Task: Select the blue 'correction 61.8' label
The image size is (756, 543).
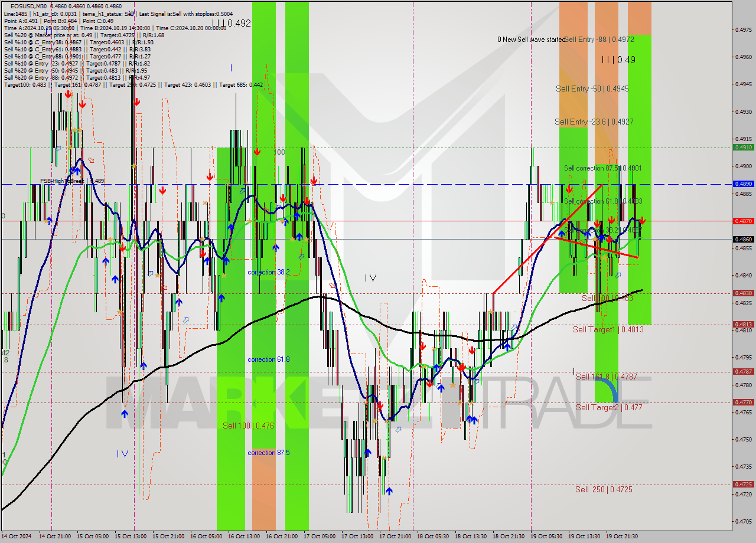Action: [x=269, y=359]
